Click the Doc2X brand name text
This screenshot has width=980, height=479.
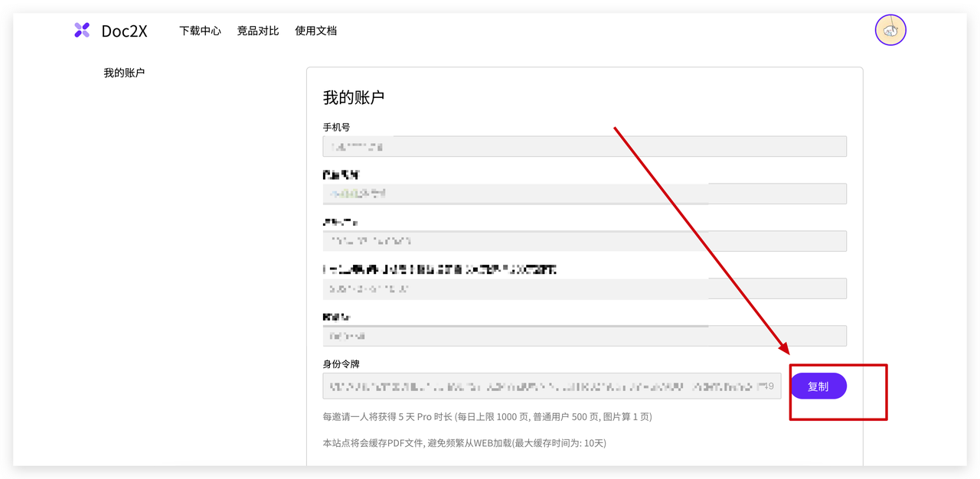[x=124, y=31]
